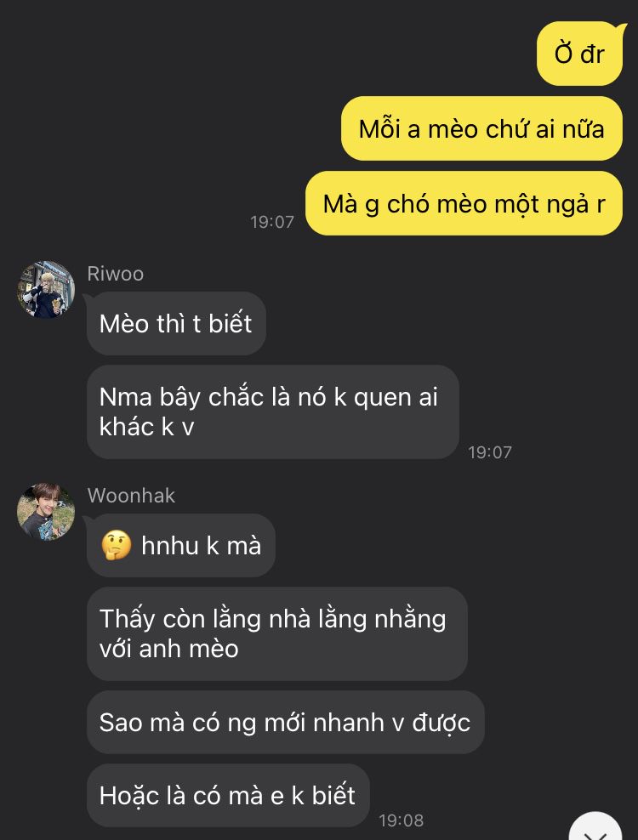Tap the scroll-to-bottom arrow button
Image resolution: width=638 pixels, height=840 pixels.
[595, 828]
